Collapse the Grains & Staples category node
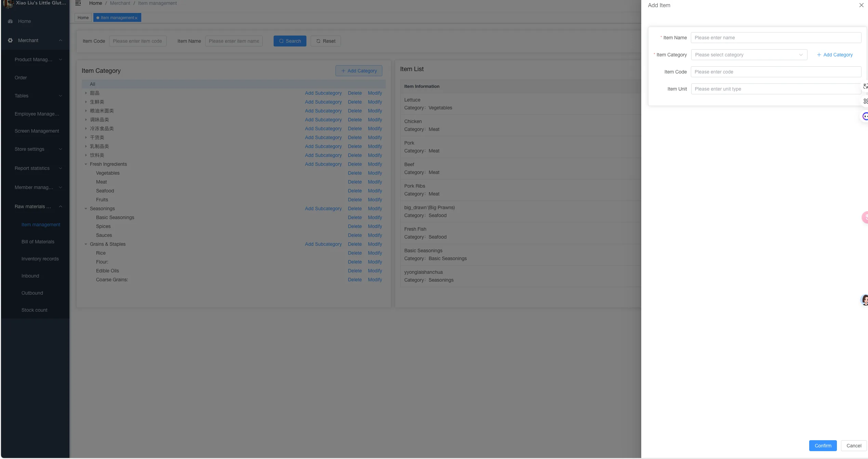 [x=86, y=244]
